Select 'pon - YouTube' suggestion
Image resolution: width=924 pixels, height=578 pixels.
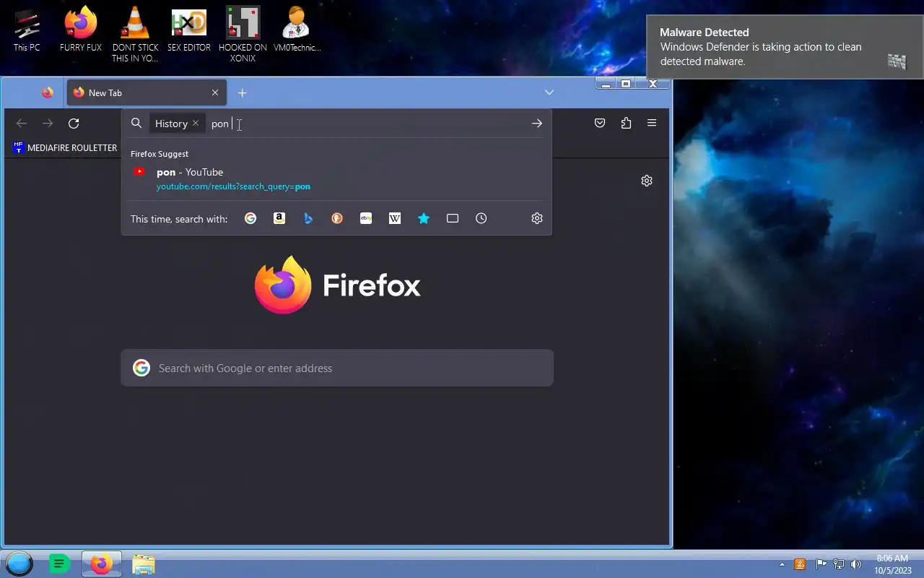336,178
